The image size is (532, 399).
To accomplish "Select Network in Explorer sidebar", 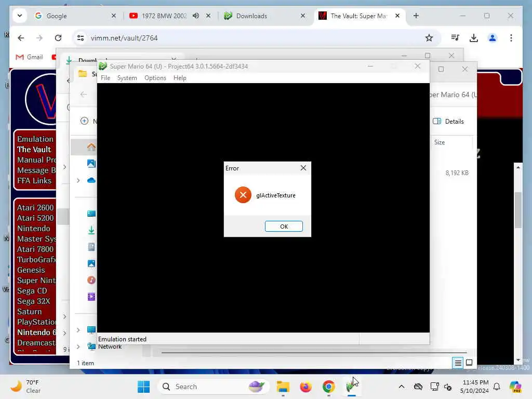I will click(x=110, y=347).
